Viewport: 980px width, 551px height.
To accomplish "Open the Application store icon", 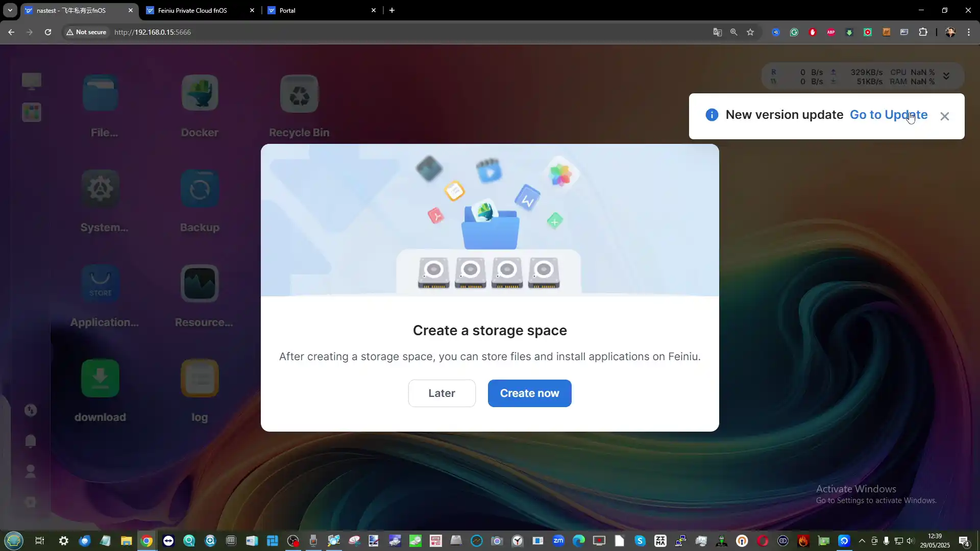I will 101,283.
